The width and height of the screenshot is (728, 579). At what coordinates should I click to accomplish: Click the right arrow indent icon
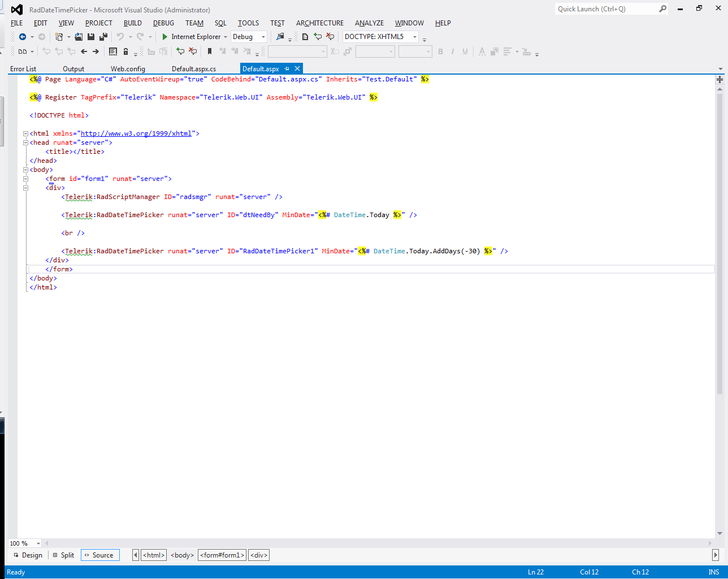tap(96, 51)
